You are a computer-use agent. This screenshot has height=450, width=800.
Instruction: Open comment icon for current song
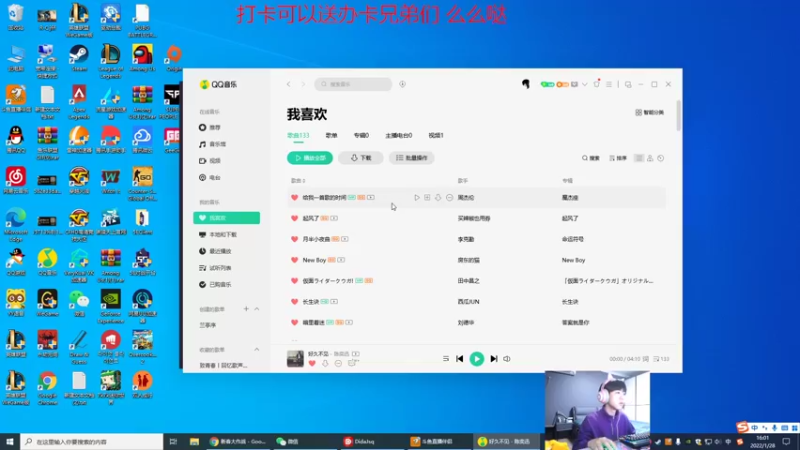(352, 363)
